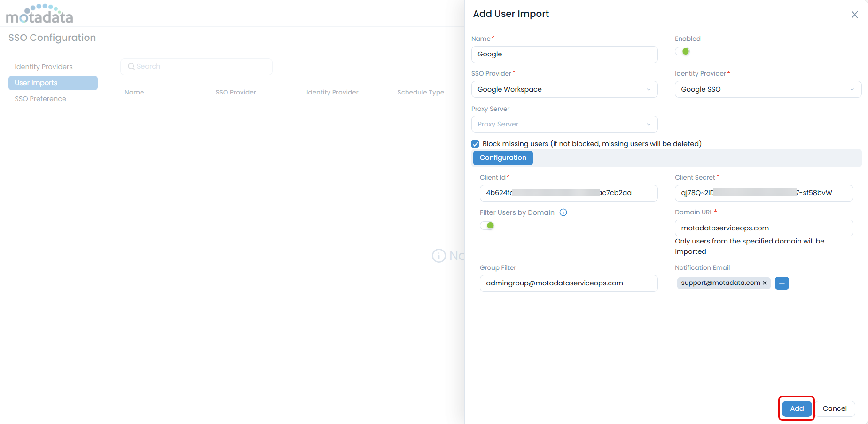Viewport: 868px width, 424px height.
Task: Expand the Identity Provider dropdown
Action: point(767,89)
